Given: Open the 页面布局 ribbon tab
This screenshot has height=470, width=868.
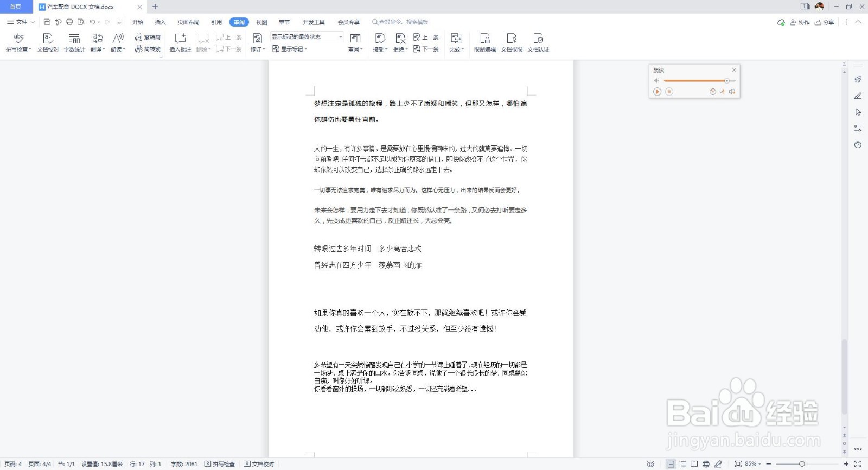Looking at the screenshot, I should pos(188,22).
